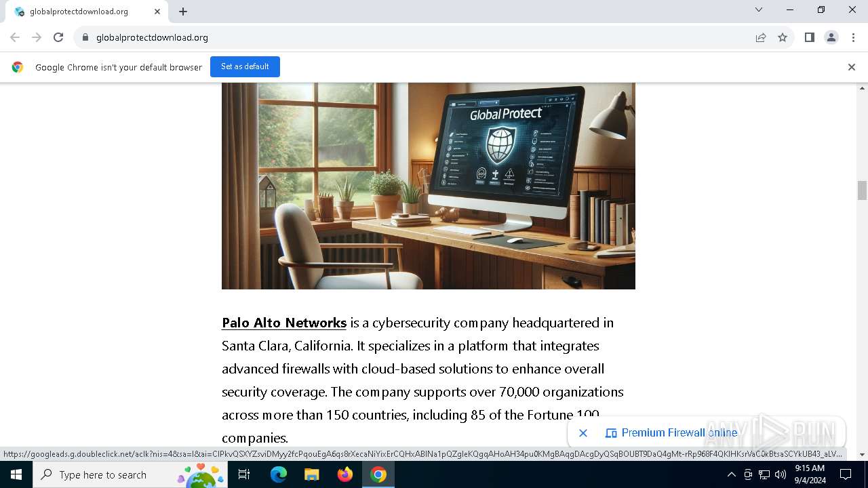Image resolution: width=868 pixels, height=488 pixels.
Task: Bookmark this tab with the star
Action: (x=783, y=37)
